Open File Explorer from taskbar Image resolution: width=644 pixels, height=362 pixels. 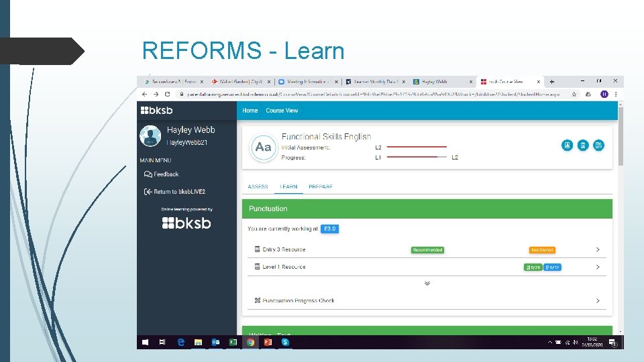(x=198, y=343)
